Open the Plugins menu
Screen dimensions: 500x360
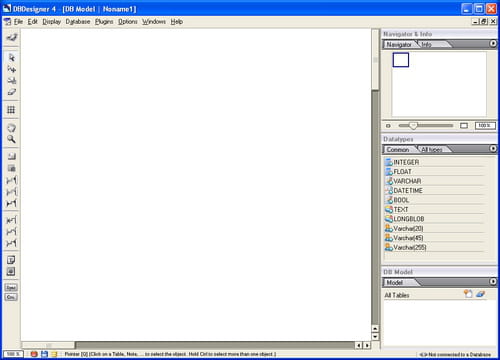coord(104,22)
